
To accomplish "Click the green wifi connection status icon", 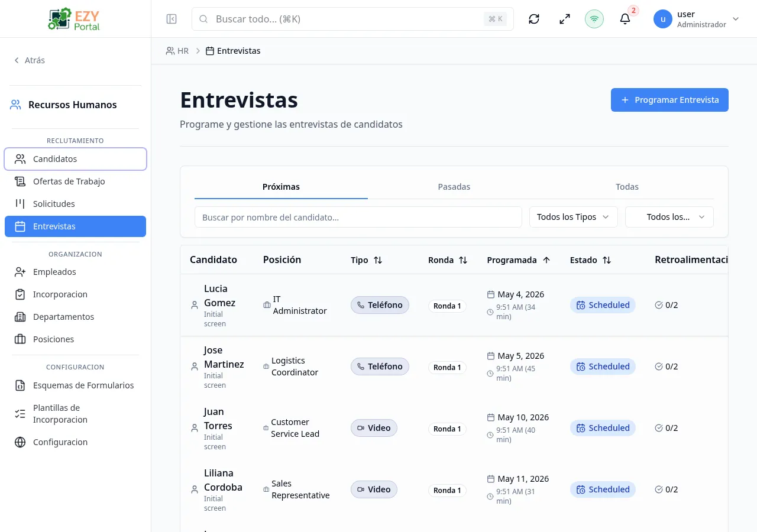I will coord(594,19).
